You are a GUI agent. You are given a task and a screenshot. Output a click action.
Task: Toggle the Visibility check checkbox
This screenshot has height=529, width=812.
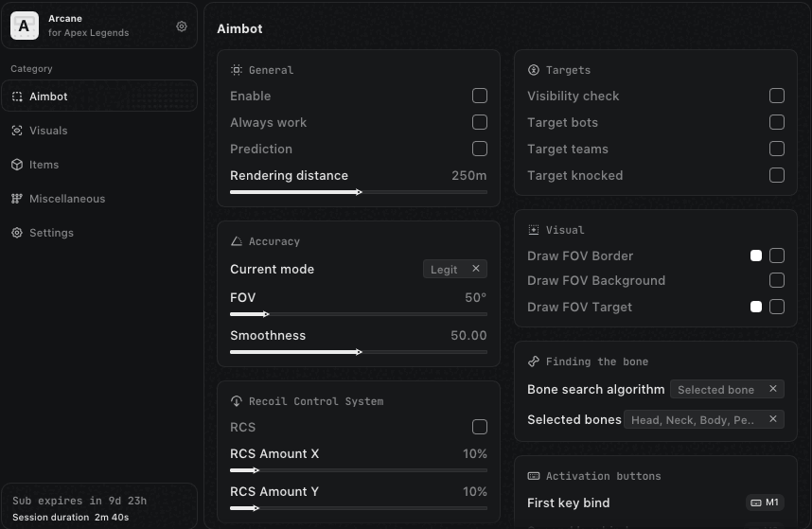tap(777, 96)
